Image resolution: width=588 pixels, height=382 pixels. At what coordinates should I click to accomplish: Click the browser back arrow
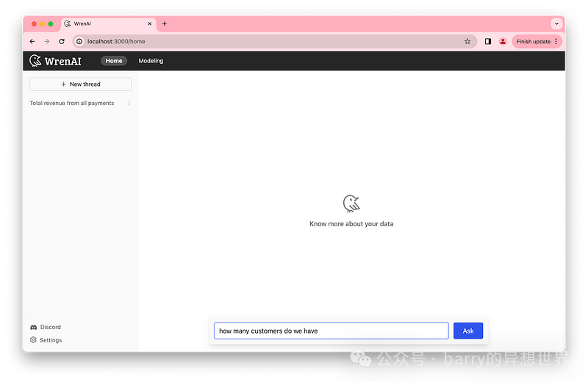tap(32, 42)
